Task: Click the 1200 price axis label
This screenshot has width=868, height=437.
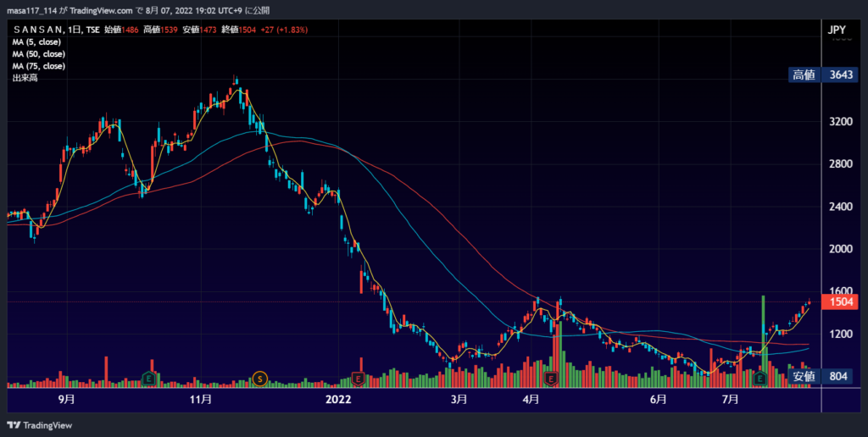Action: pyautogui.click(x=841, y=335)
